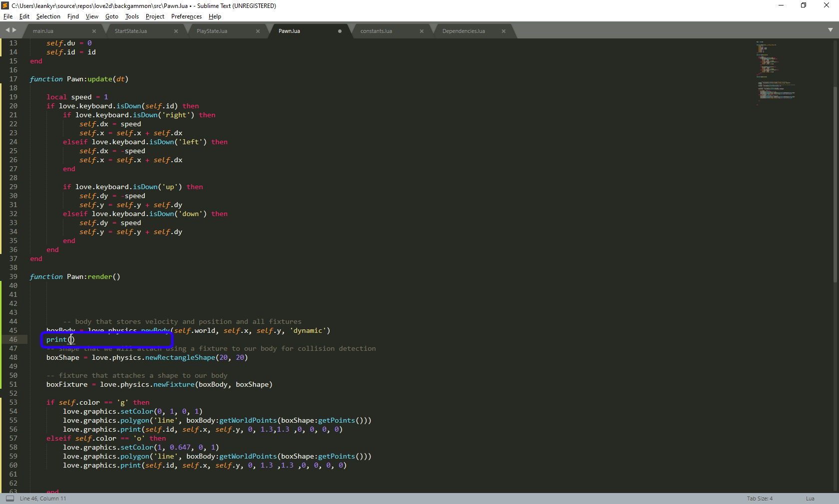The height and width of the screenshot is (504, 839).
Task: Click 'boxFixture' on line 51
Action: [66, 384]
